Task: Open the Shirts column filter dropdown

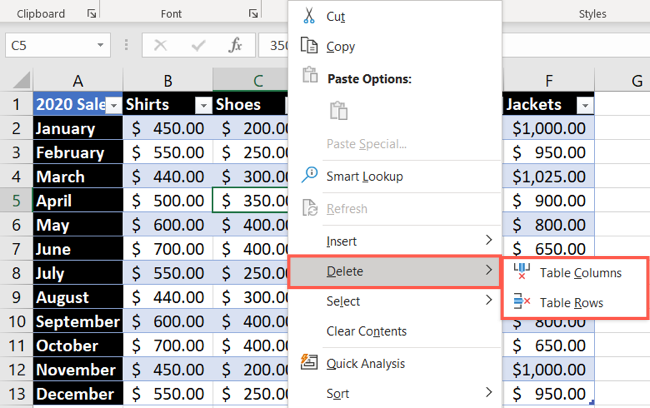Action: [x=203, y=105]
